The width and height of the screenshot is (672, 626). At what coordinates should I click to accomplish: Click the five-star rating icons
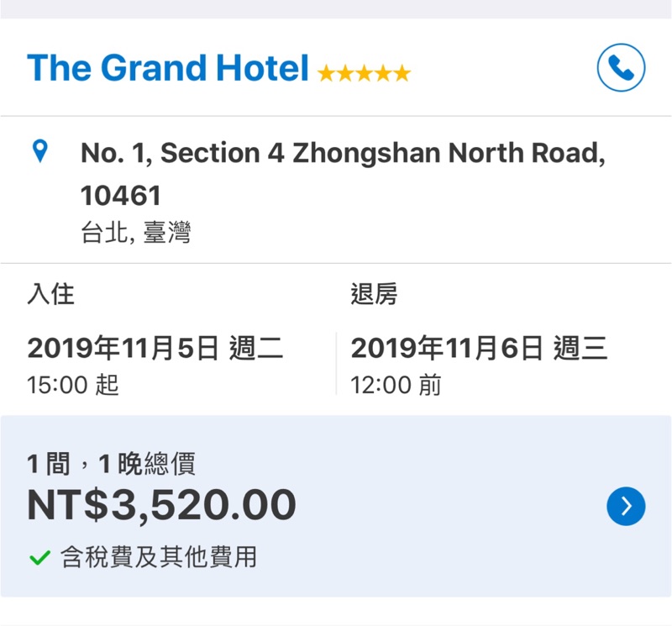[364, 73]
